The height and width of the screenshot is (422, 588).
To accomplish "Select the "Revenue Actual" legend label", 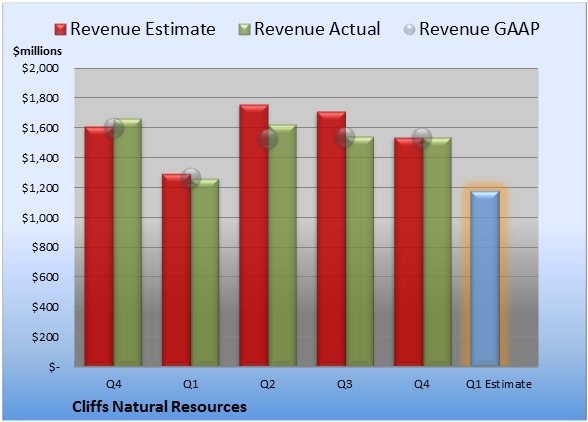I will [317, 29].
